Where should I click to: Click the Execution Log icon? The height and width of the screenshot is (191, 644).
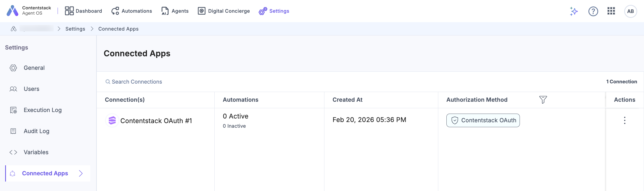13,110
